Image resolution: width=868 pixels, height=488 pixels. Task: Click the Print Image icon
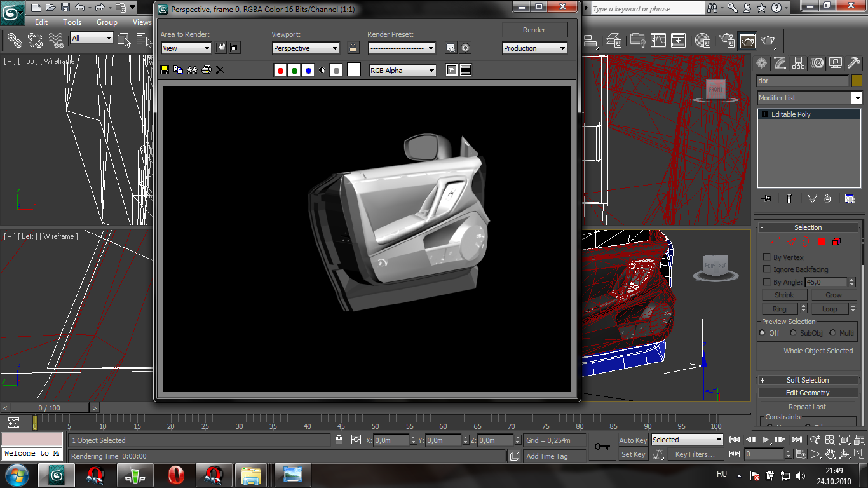[206, 70]
